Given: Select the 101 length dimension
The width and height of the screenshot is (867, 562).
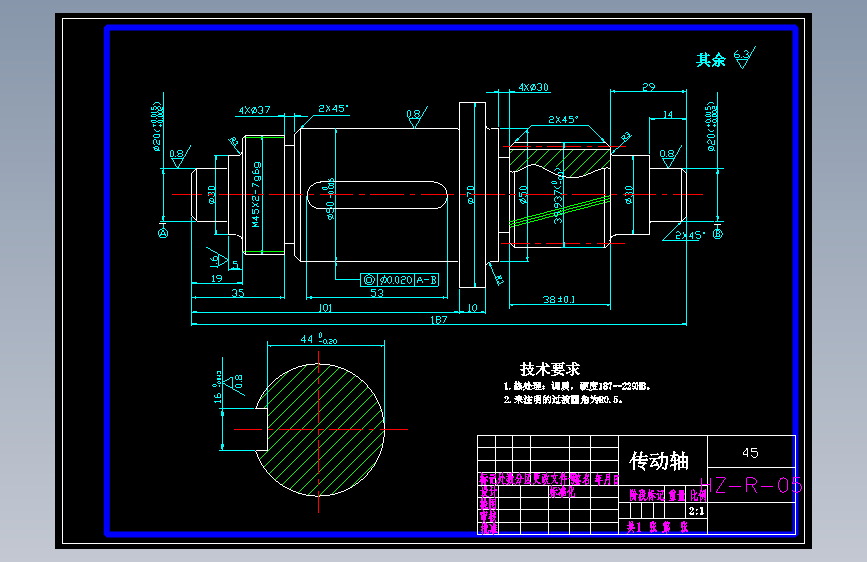Looking at the screenshot, I should click(325, 308).
